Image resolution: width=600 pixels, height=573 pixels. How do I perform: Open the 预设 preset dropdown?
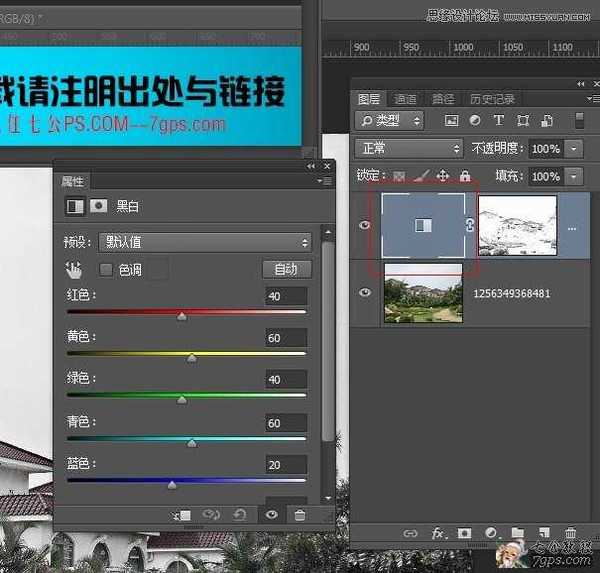[205, 242]
